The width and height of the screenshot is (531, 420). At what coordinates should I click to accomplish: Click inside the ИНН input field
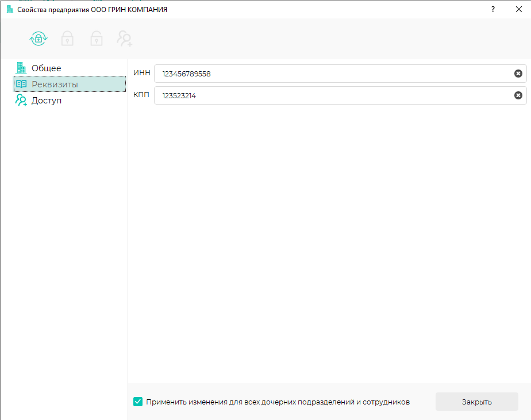point(333,74)
